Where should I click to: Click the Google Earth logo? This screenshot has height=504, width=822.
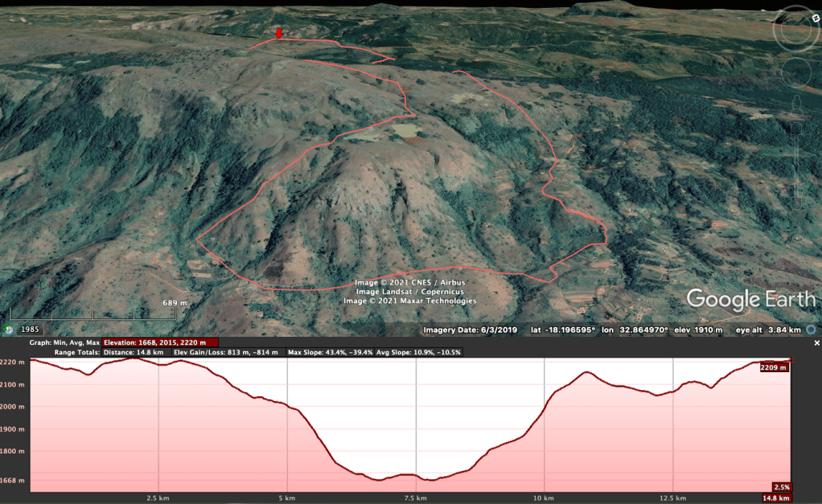[x=750, y=300]
